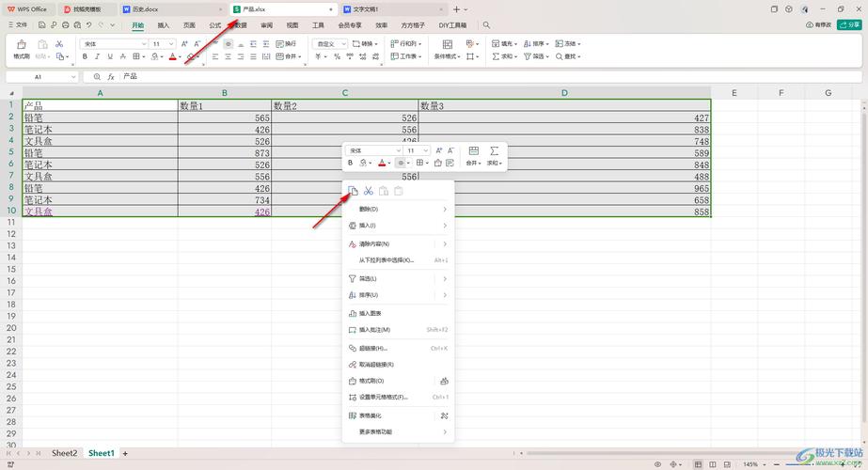Click the WPS Office home tab icon
The width and height of the screenshot is (868, 470).
click(27, 9)
